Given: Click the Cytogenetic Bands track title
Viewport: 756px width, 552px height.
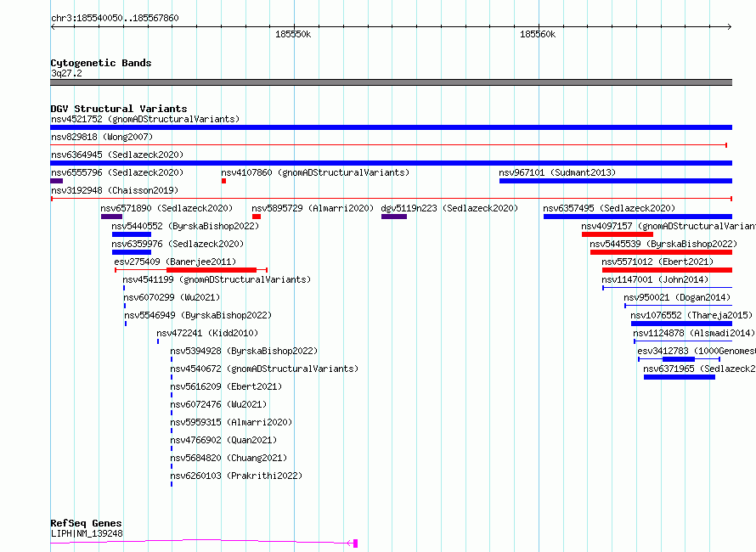Looking at the screenshot, I should click(101, 63).
